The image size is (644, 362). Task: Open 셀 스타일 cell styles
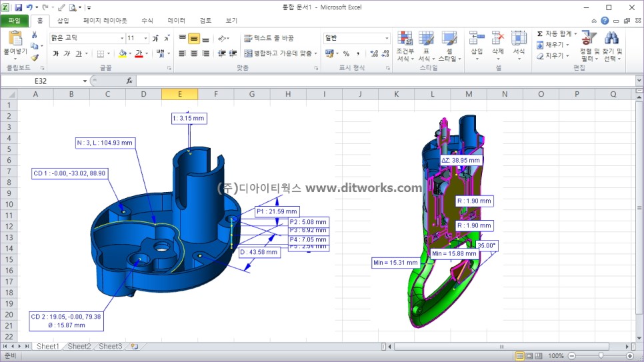(449, 46)
